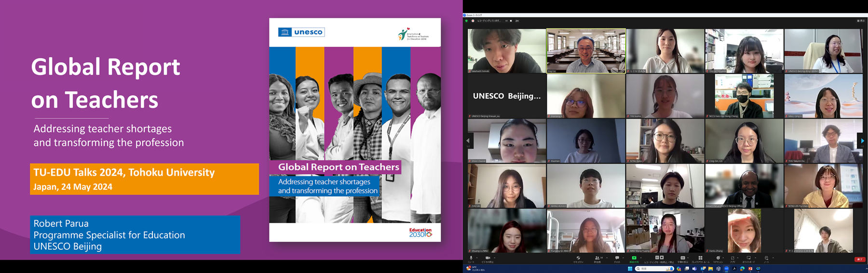Image resolution: width=868 pixels, height=273 pixels.
Task: Select the UNESCO Beijing name-only tile
Action: pyautogui.click(x=507, y=96)
